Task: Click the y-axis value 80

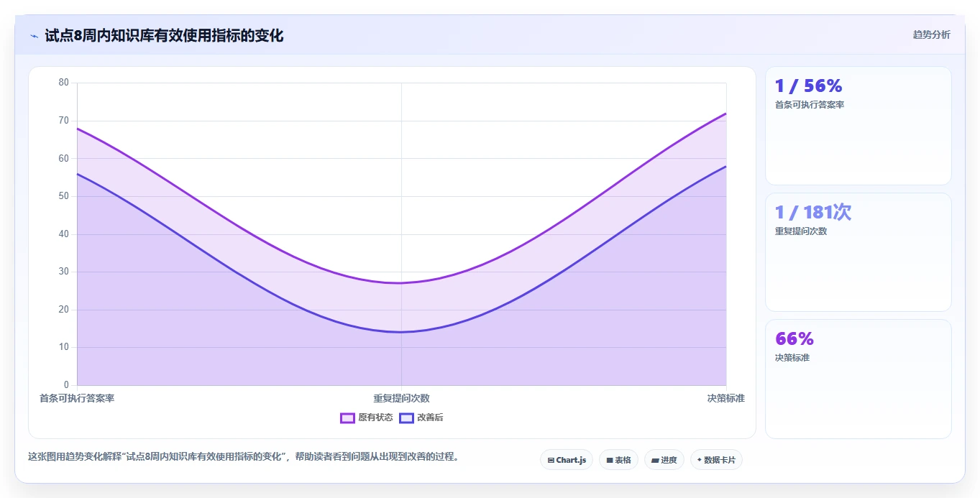Action: (x=64, y=83)
